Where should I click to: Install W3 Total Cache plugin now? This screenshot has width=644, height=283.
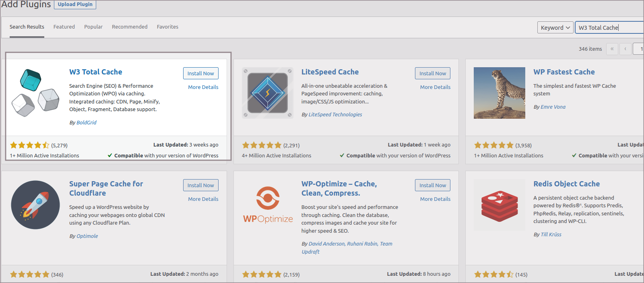point(200,73)
